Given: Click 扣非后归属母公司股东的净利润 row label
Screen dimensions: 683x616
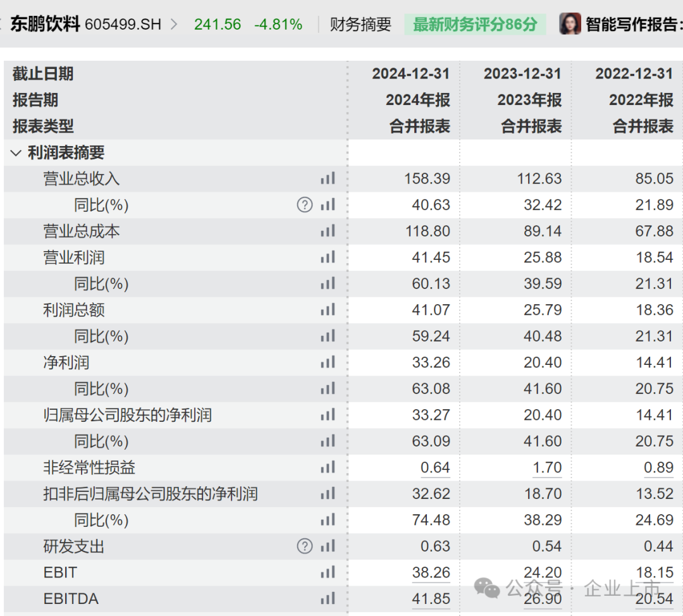Looking at the screenshot, I should 151,493.
